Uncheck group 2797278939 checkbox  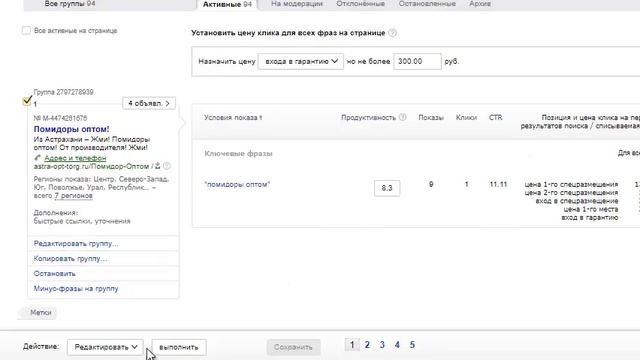point(27,100)
